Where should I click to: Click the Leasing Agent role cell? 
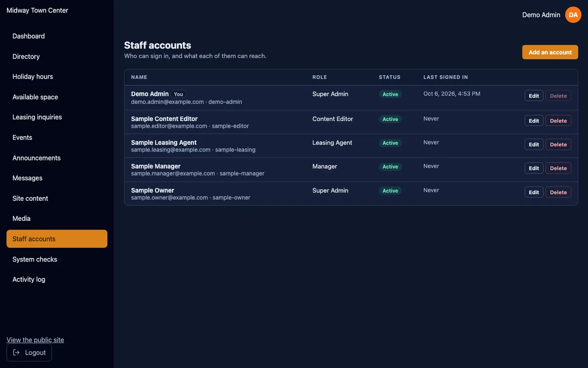[332, 142]
